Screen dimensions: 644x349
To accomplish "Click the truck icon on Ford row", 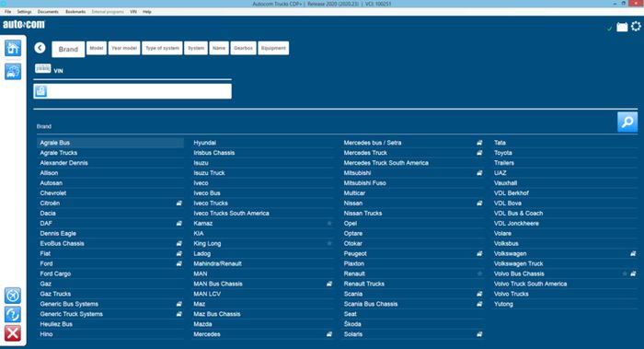I will [x=179, y=263].
